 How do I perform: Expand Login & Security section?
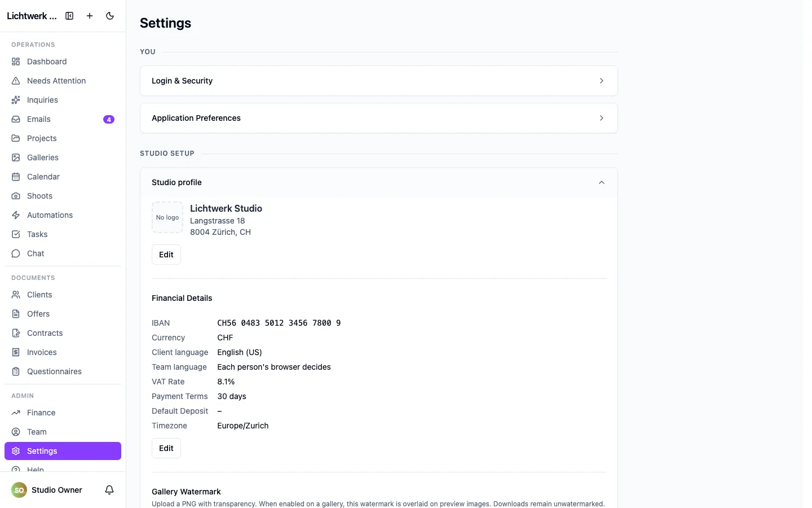coord(379,81)
